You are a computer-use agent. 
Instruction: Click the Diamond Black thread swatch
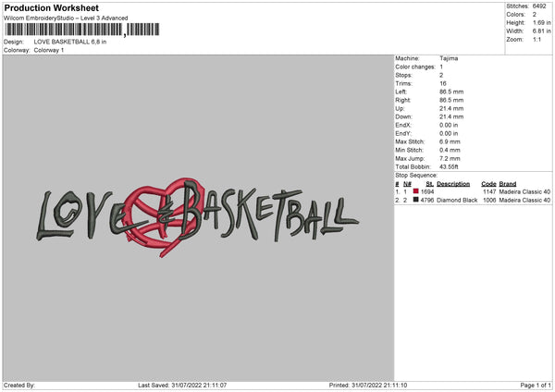416,200
